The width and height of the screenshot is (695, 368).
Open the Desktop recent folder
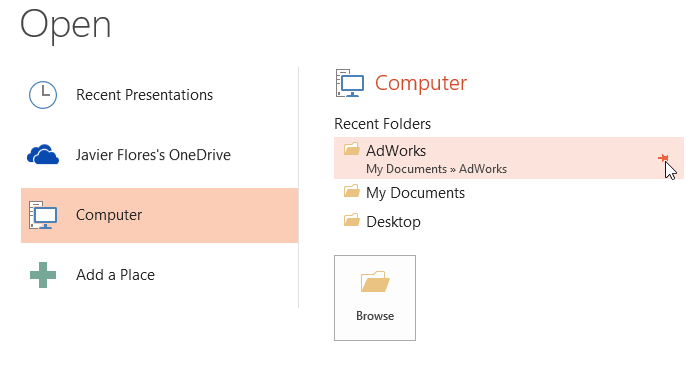pos(509,221)
